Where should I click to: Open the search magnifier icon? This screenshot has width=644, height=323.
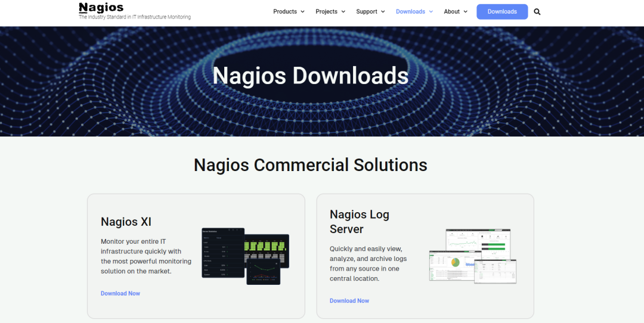pos(537,12)
